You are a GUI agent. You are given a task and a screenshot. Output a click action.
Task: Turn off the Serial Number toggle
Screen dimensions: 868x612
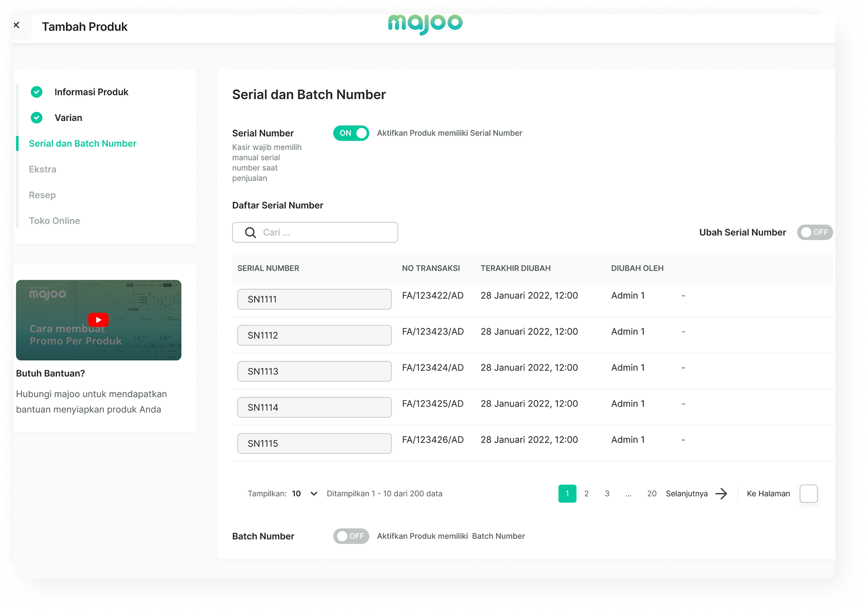pyautogui.click(x=351, y=133)
